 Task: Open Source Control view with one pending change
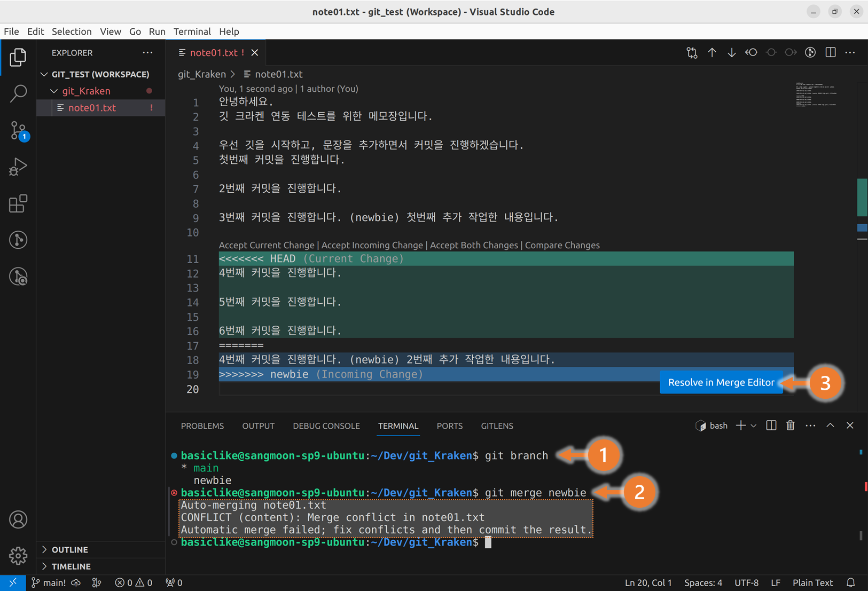pyautogui.click(x=18, y=130)
